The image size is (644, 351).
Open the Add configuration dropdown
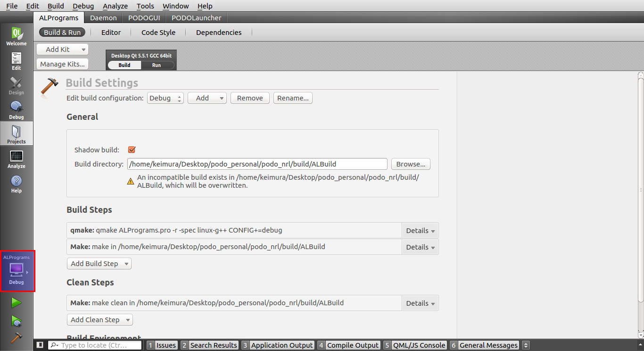(207, 98)
